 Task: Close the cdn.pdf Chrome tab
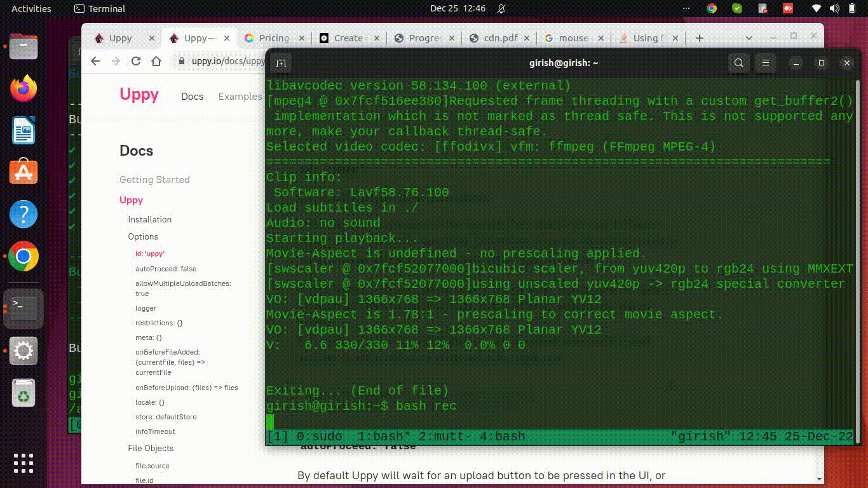527,38
